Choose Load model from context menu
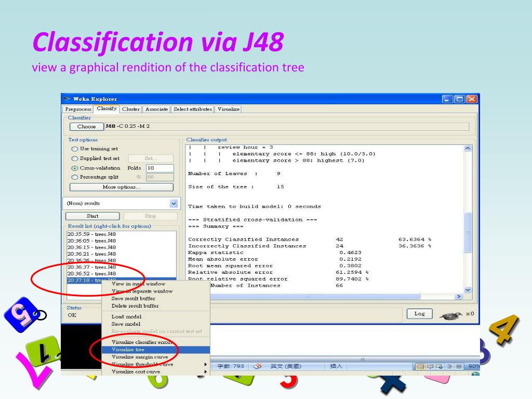The width and height of the screenshot is (532, 399). point(156,316)
